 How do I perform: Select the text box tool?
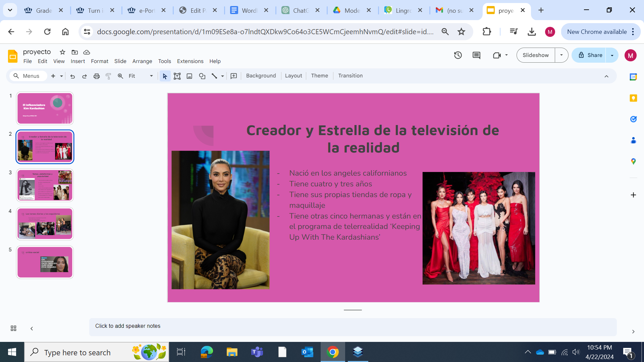[x=177, y=76]
